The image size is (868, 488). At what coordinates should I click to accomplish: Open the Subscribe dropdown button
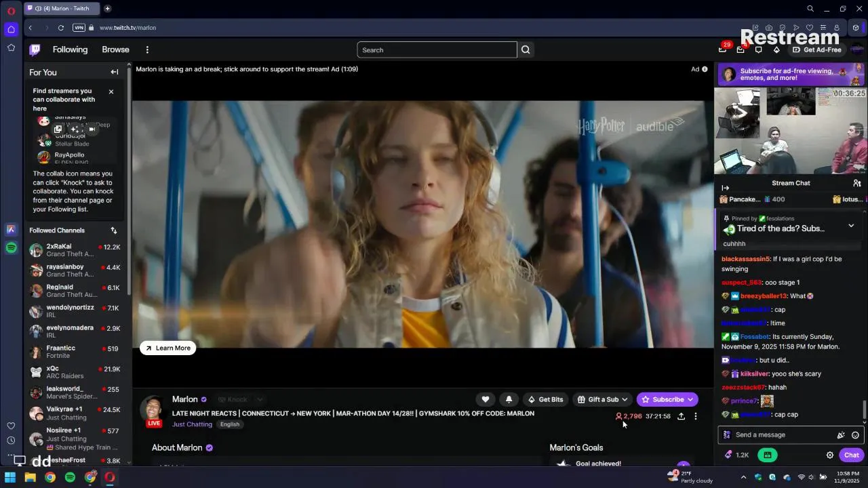coord(667,399)
